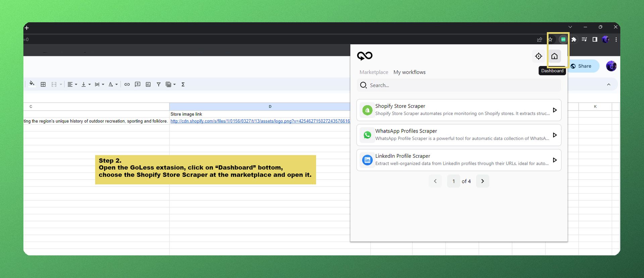
Task: Run the LinkedIn Profile Scraper play button
Action: click(555, 160)
